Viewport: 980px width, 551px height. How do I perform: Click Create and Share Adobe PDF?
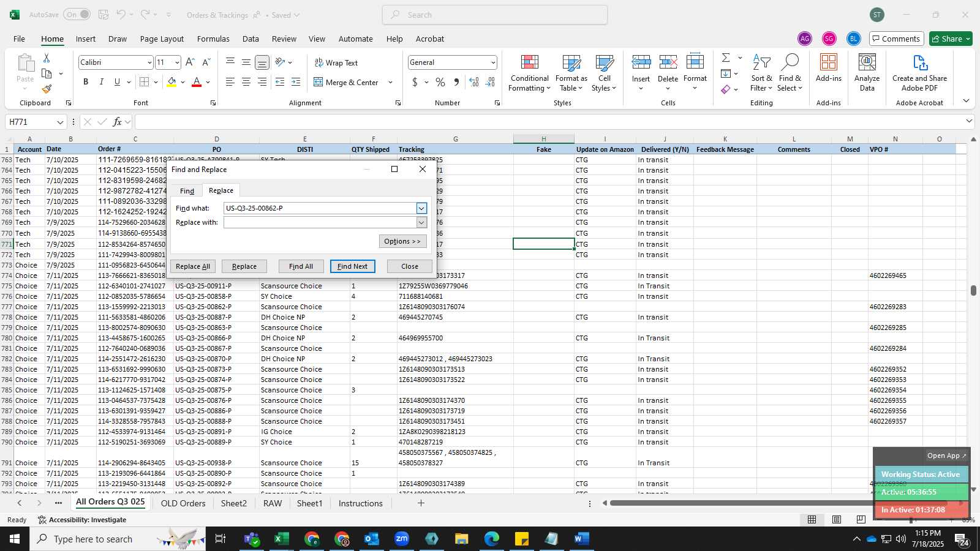point(919,73)
